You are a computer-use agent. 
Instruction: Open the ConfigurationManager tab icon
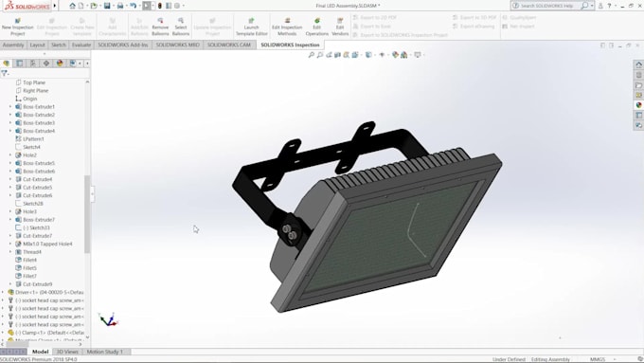click(33, 64)
